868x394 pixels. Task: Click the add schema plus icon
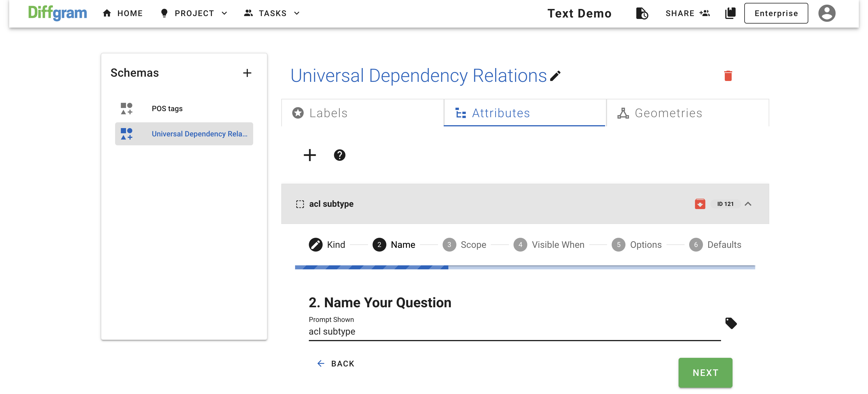pyautogui.click(x=247, y=73)
